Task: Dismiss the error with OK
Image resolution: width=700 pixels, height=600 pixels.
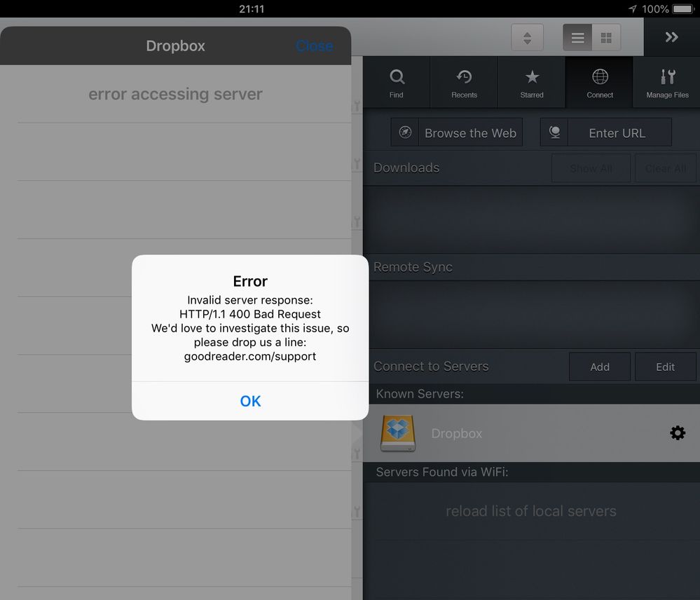Action: click(250, 401)
